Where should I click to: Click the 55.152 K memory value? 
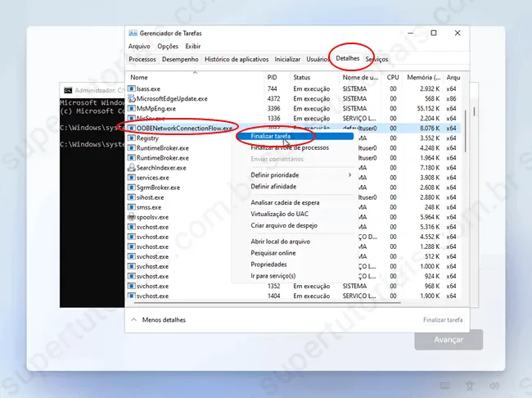click(x=428, y=108)
